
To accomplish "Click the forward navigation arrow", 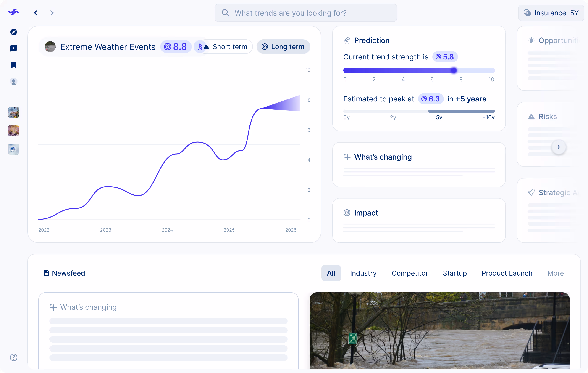I will [x=52, y=13].
